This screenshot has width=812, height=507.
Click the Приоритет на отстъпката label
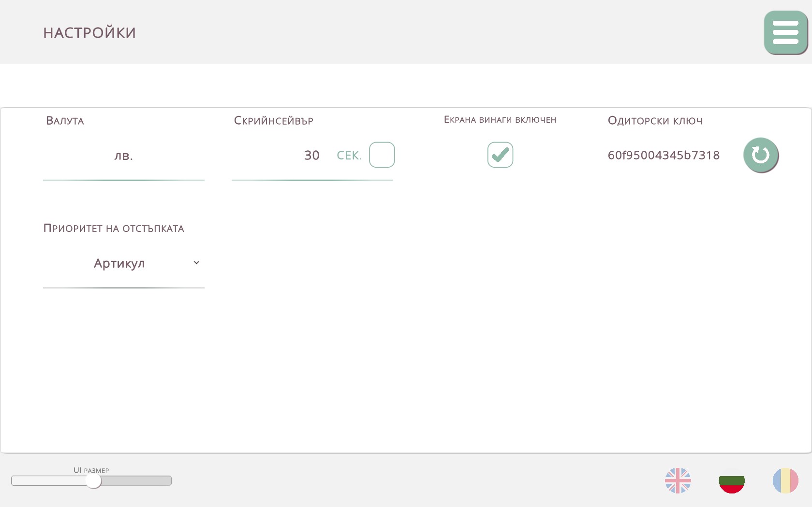pos(114,229)
